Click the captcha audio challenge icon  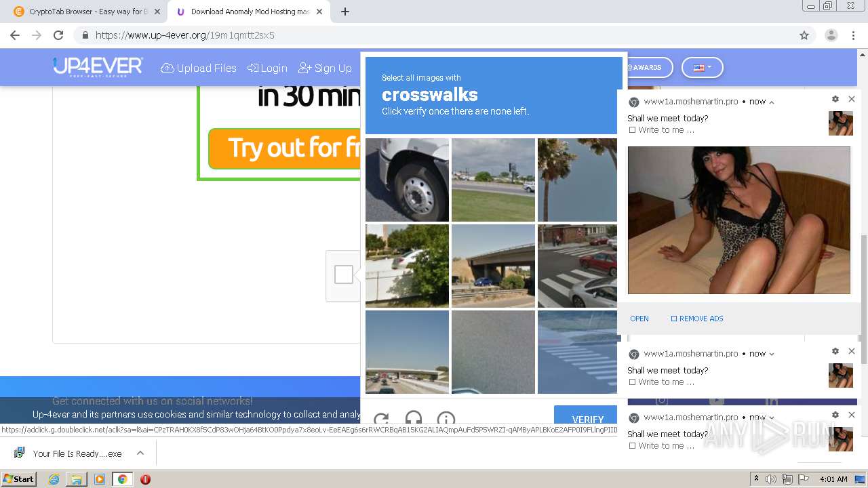[x=413, y=419]
